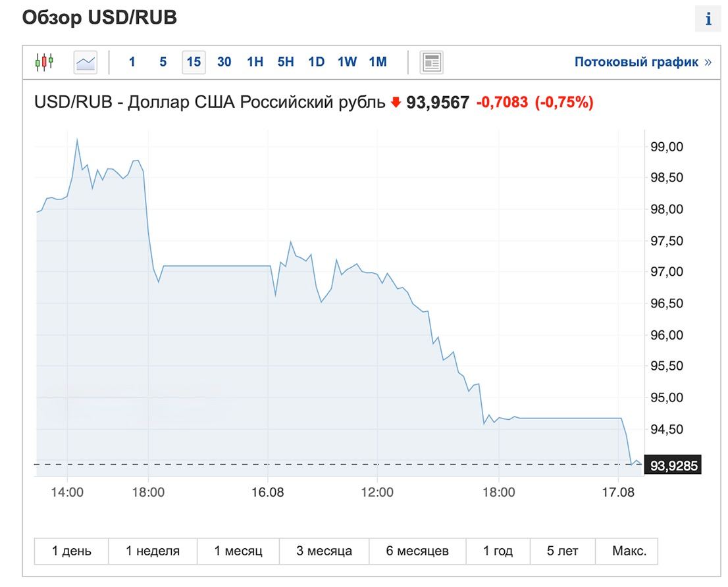
Task: Select the 1D interval
Action: (317, 63)
